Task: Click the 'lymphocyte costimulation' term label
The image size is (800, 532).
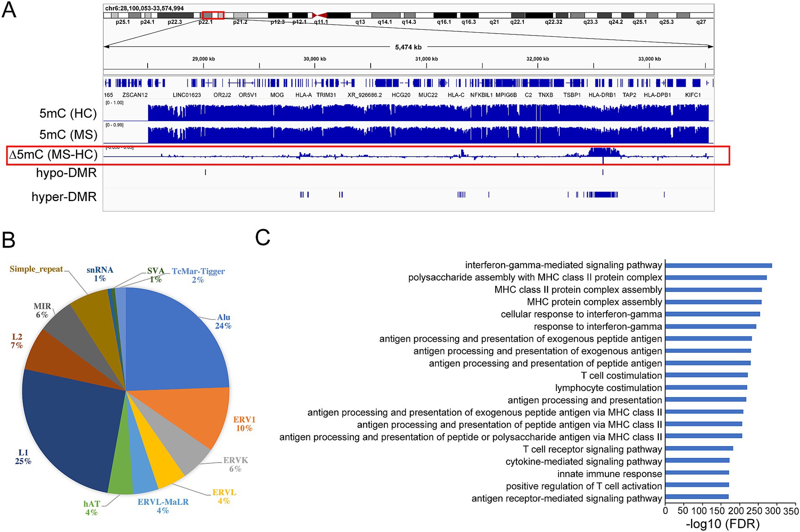Action: point(609,388)
